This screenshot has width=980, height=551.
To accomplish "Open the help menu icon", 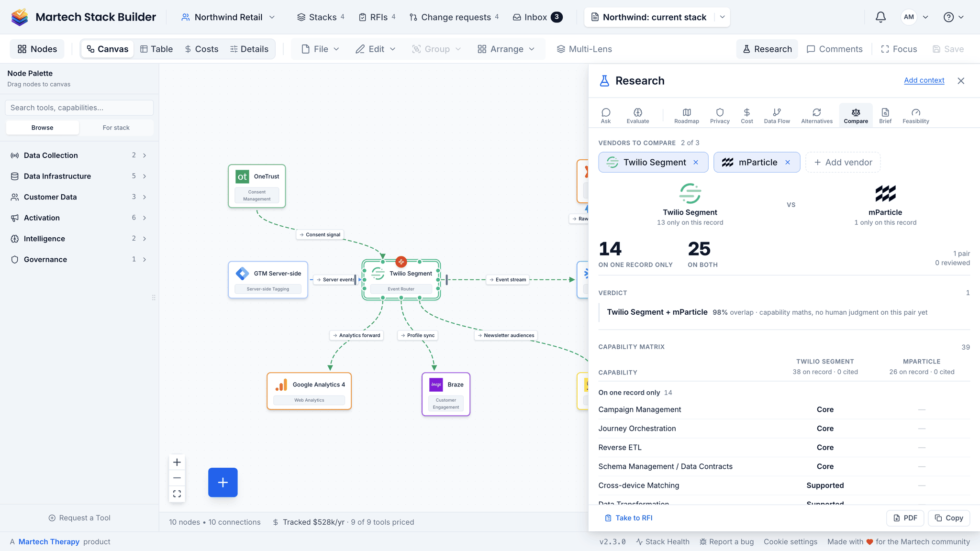I will [x=953, y=17].
